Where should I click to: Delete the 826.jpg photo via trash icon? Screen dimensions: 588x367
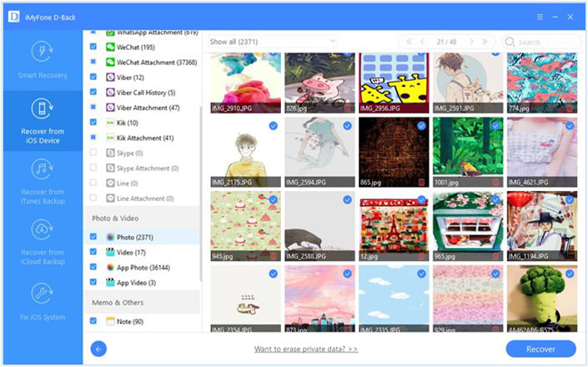346,108
